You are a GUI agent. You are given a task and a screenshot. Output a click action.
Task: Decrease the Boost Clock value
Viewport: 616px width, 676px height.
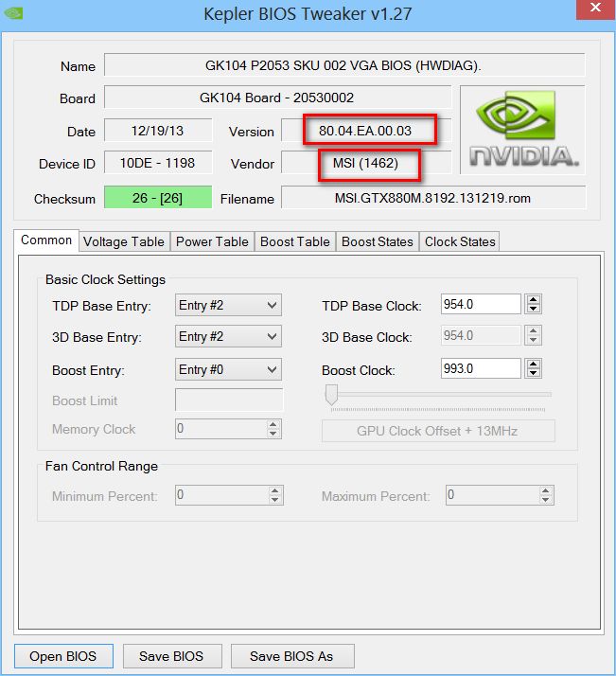point(534,374)
